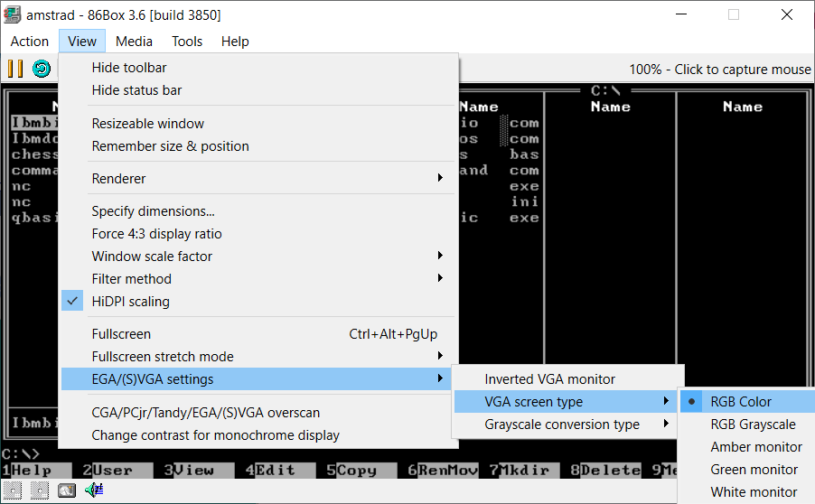Click 8Delete function key label
The image size is (815, 504).
(x=605, y=471)
